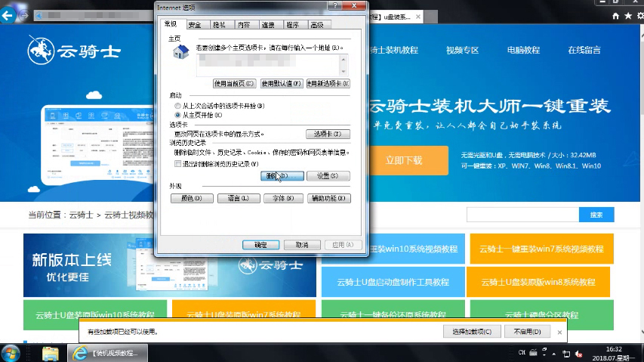The width and height of the screenshot is (644, 362).
Task: Click the muted volume tray icon
Action: 579,354
